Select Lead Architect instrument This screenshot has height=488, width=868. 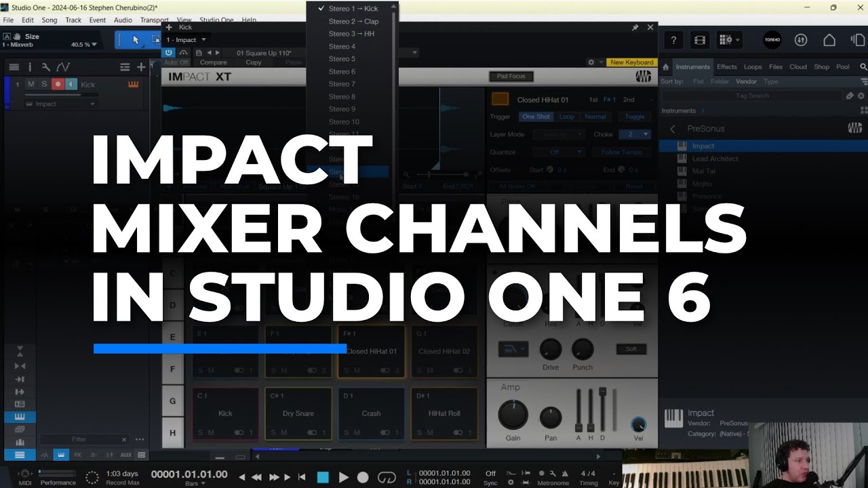coord(715,159)
